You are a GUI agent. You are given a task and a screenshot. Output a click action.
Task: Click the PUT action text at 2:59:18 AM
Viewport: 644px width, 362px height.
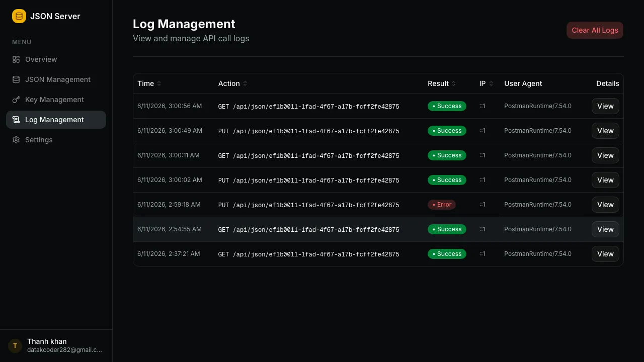(308, 205)
